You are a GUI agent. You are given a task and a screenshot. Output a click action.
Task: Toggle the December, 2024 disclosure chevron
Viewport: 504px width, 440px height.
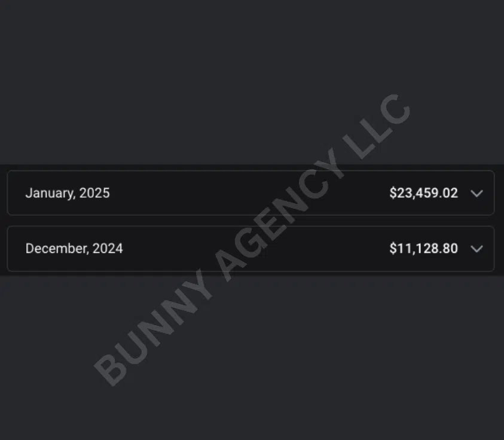click(476, 249)
